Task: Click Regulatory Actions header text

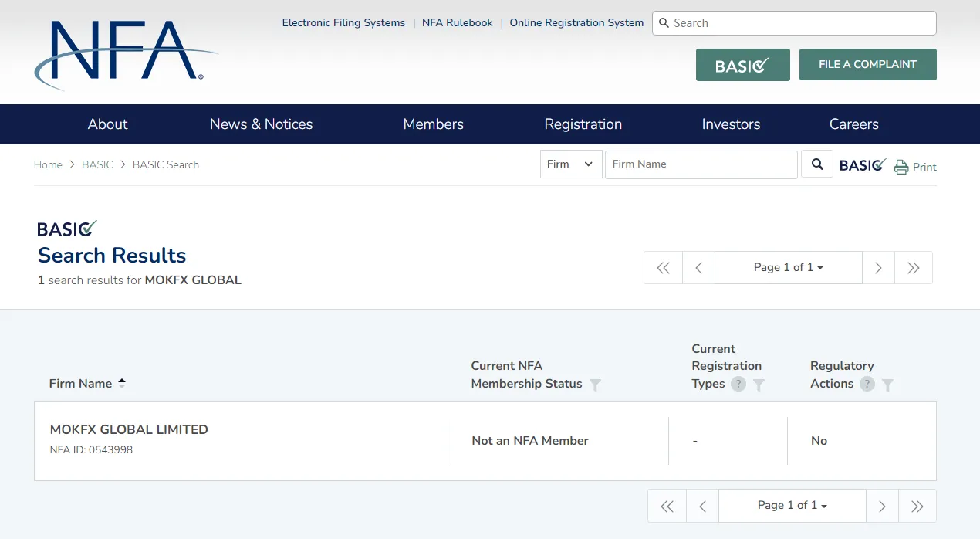Action: pos(842,375)
